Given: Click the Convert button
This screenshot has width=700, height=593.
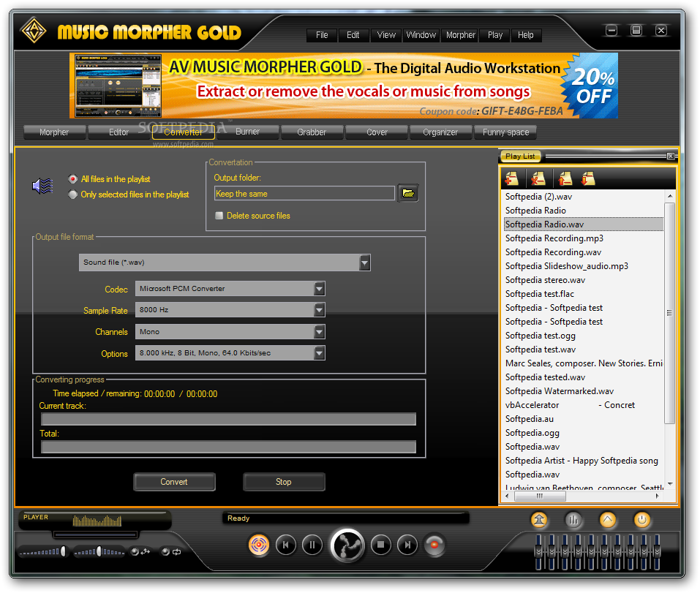Looking at the screenshot, I should click(x=174, y=482).
